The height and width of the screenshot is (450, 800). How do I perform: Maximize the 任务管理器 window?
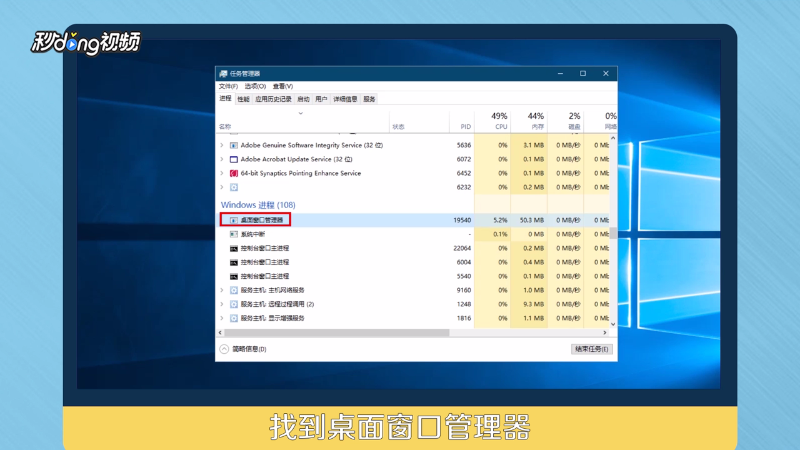(x=583, y=73)
